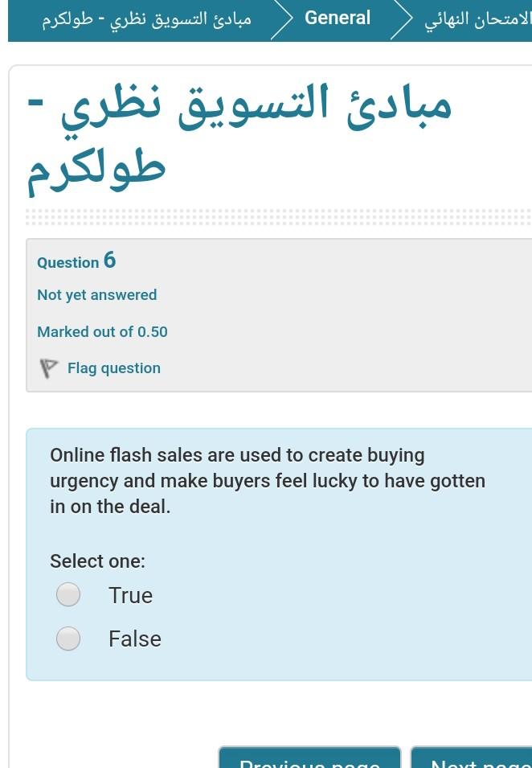Choose True for the flash sales question
The image size is (532, 768).
(68, 594)
